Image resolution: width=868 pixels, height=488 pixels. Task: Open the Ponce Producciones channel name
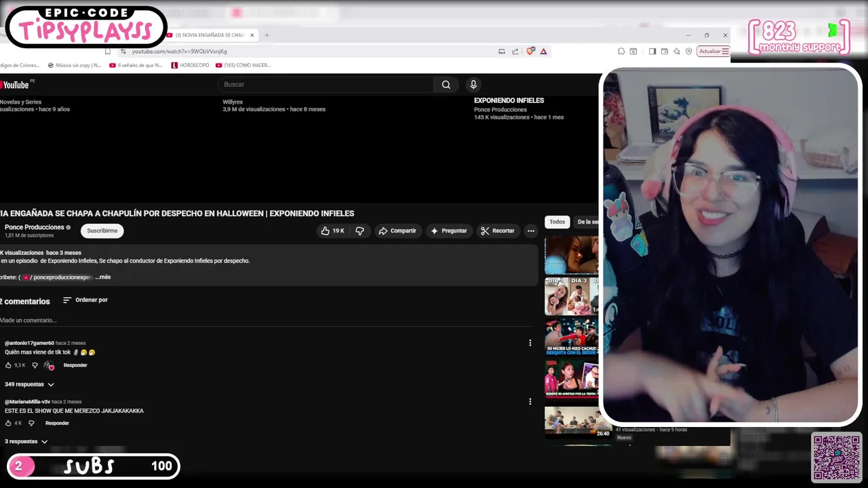tap(35, 227)
